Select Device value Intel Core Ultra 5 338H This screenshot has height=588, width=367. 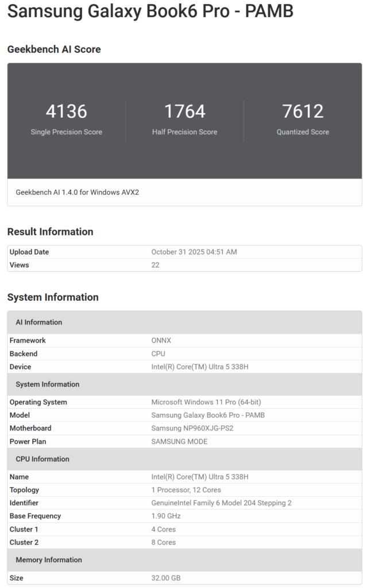coord(200,367)
